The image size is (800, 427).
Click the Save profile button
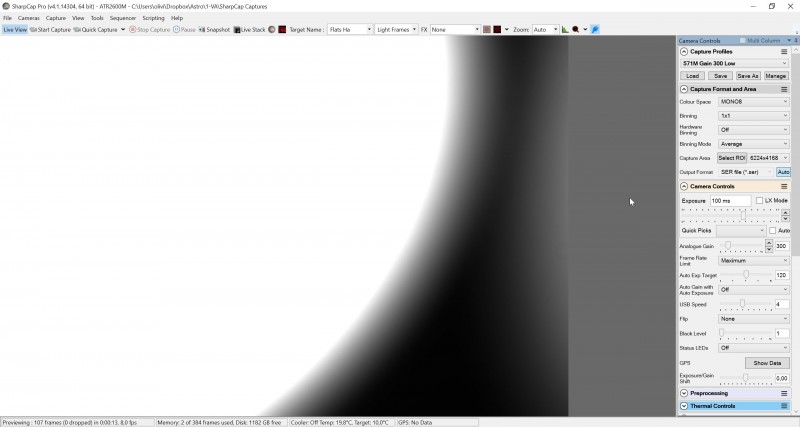point(720,76)
